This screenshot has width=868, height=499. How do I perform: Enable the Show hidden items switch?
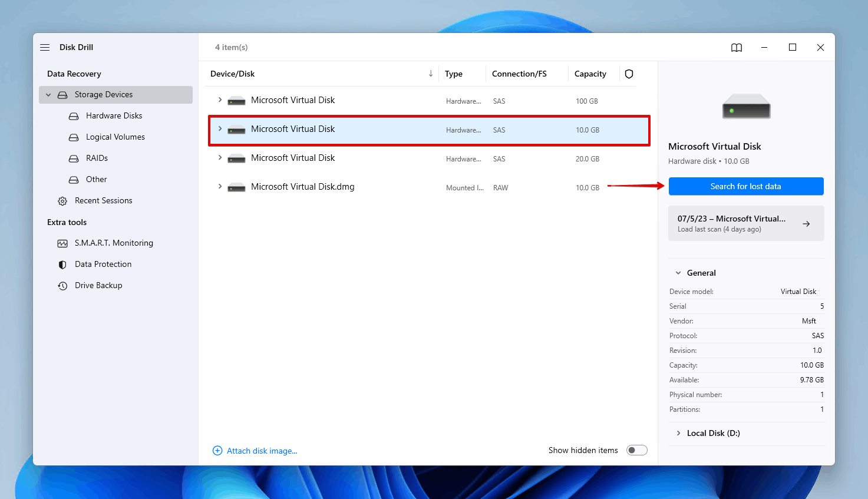coord(636,450)
